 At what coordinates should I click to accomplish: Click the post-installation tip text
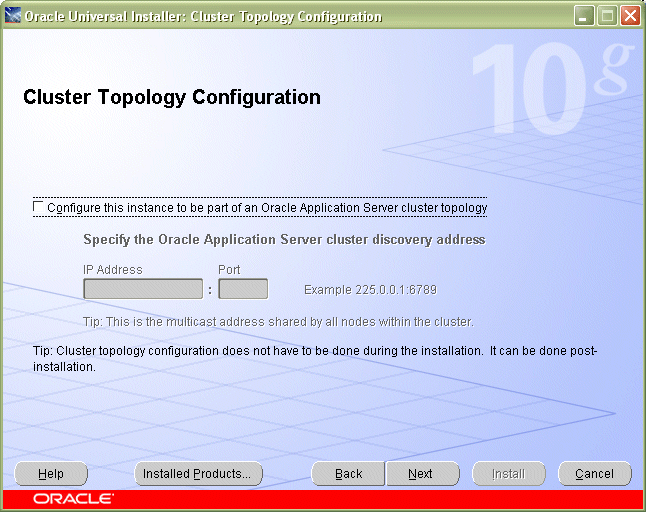click(315, 358)
